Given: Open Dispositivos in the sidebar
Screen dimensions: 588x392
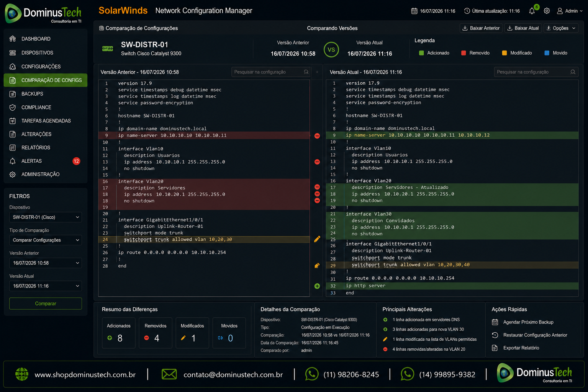Looking at the screenshot, I should 46,53.
